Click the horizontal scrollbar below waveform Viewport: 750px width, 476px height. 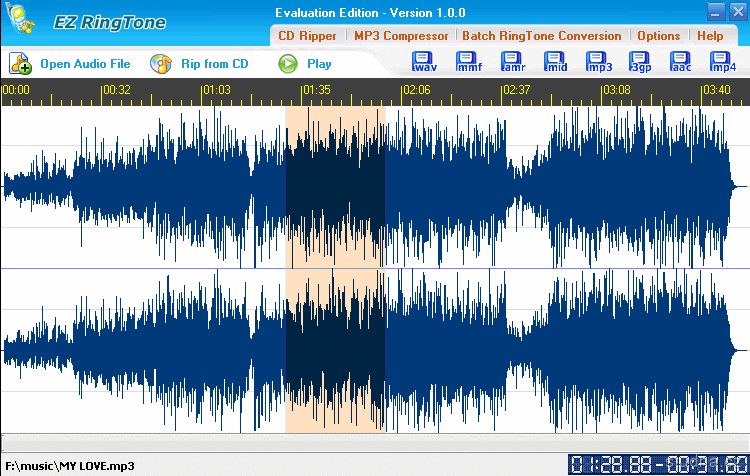[x=375, y=441]
